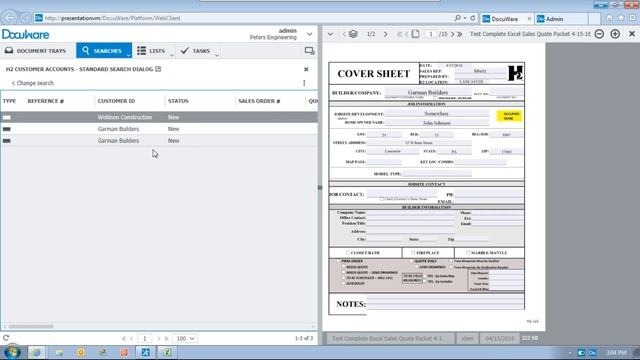
Task: Toggle the Marble/Mantle checkbox on cover sheet
Action: [x=468, y=253]
